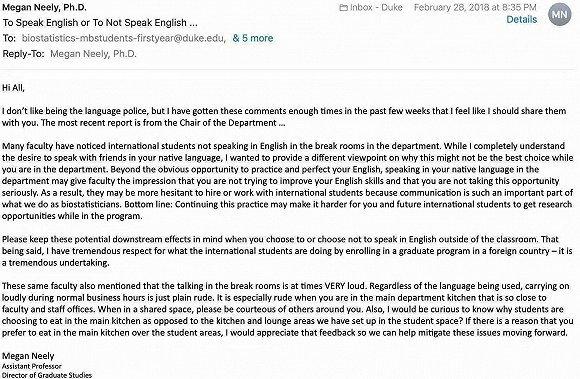This screenshot has height=379, width=580.
Task: Click the MN sender avatar circle
Action: click(560, 14)
